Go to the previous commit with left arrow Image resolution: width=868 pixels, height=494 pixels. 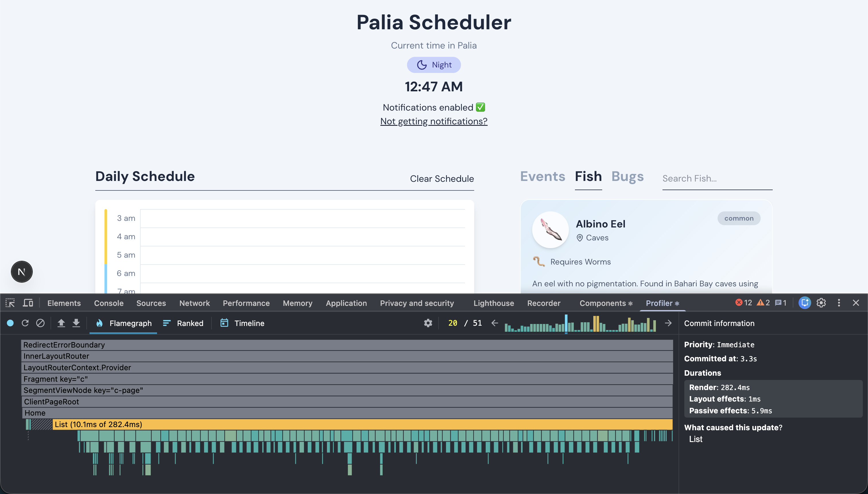[x=494, y=323]
